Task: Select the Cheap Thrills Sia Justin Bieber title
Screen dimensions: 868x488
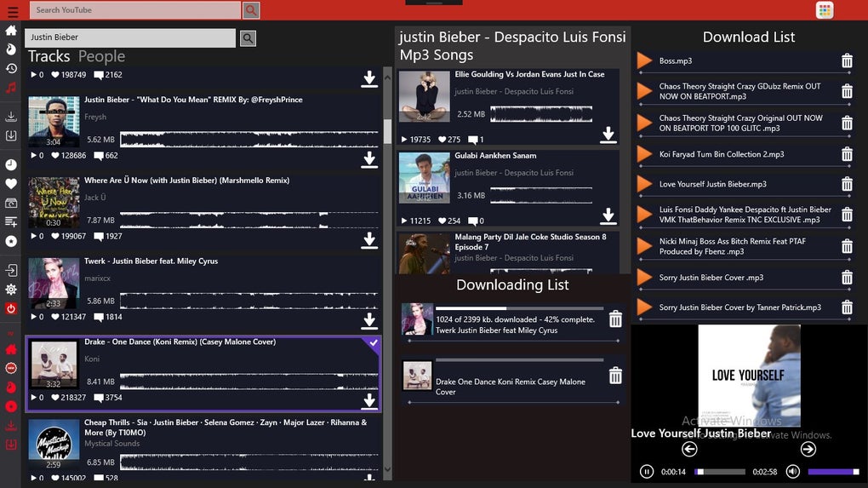Action: pos(226,428)
